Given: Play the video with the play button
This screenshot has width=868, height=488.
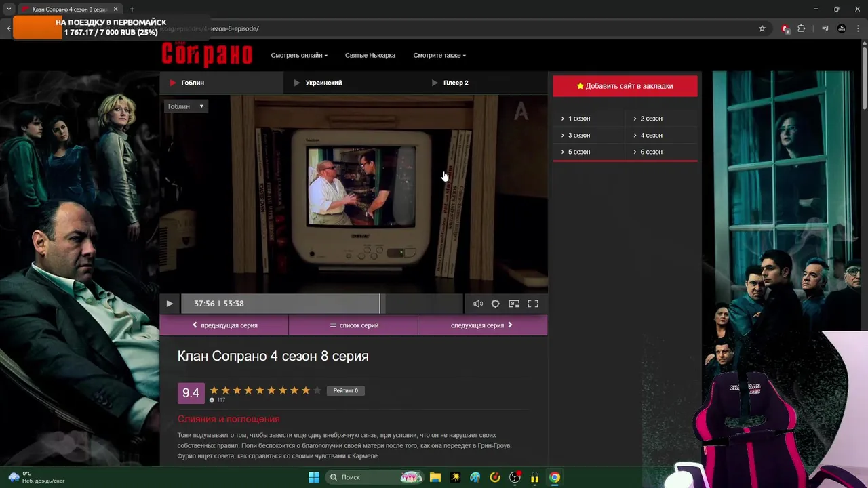Looking at the screenshot, I should click(170, 304).
